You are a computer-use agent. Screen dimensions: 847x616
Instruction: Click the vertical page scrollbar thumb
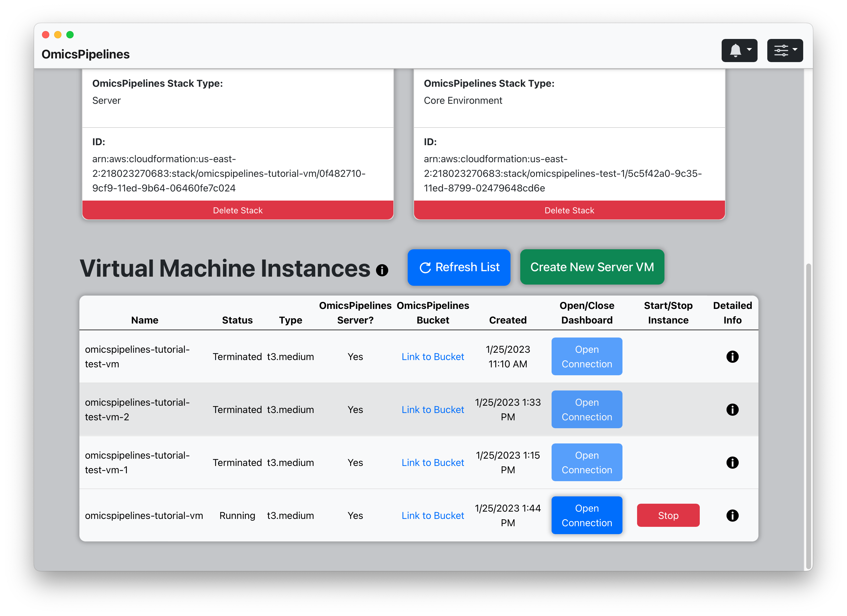(808, 416)
